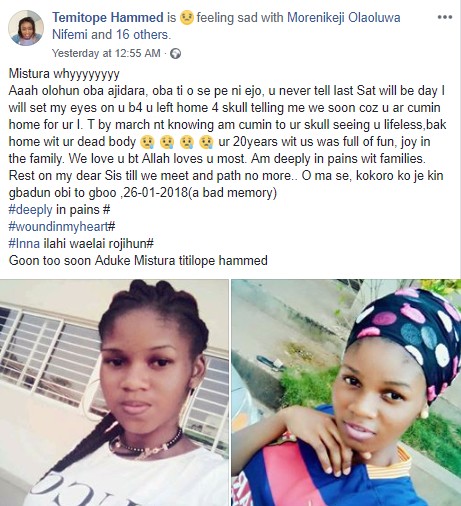The image size is (461, 506).
Task: Click the third crying emoji in post
Action: pos(186,142)
